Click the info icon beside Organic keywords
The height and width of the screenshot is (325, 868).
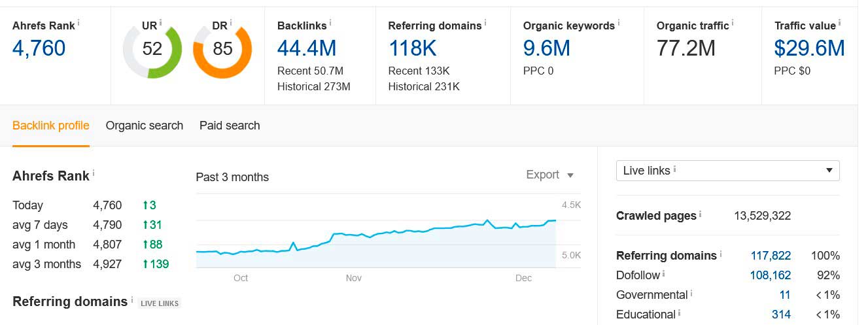619,23
